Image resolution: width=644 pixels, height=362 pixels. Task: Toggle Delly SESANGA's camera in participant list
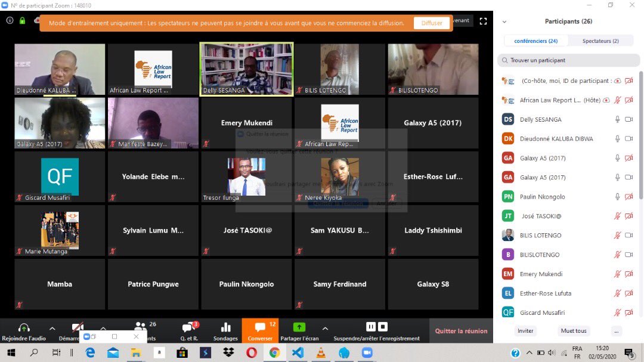pos(629,119)
